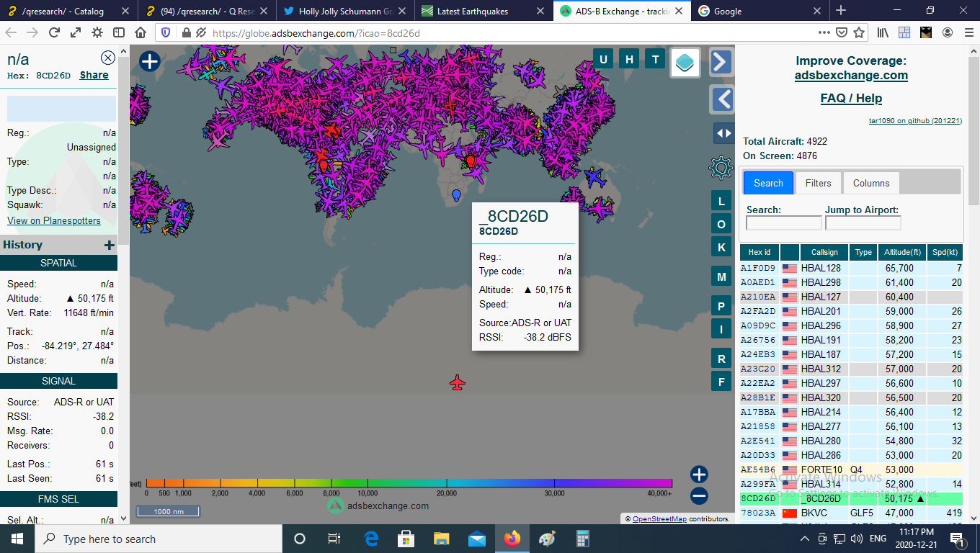
Task: Open Firefox from the taskbar
Action: [x=512, y=539]
